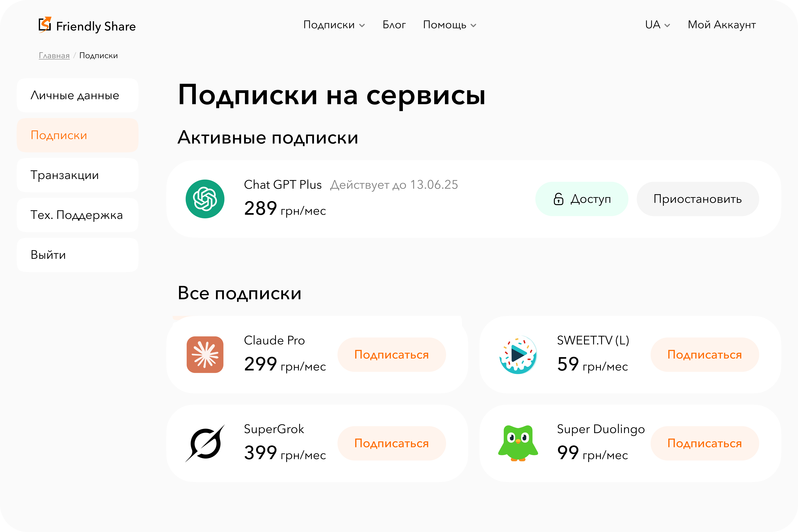Expand the Подписки dropdown in top navigation

334,25
